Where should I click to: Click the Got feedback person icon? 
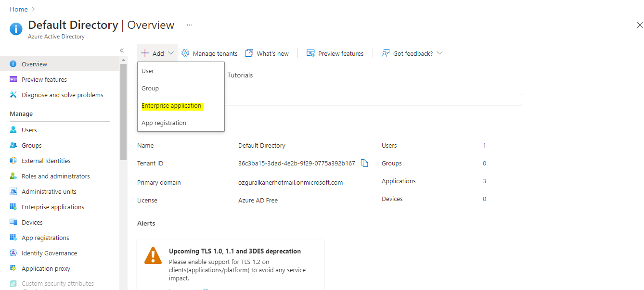(386, 53)
